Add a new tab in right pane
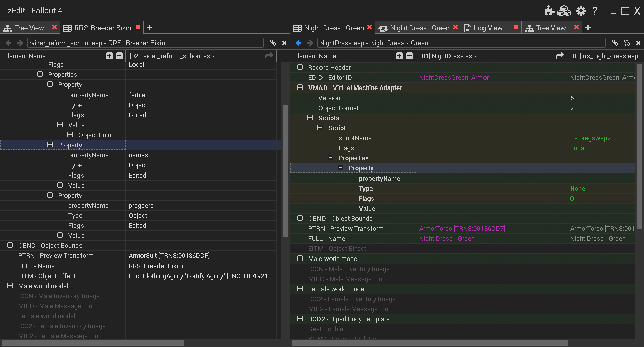Image resolution: width=644 pixels, height=347 pixels. [588, 28]
